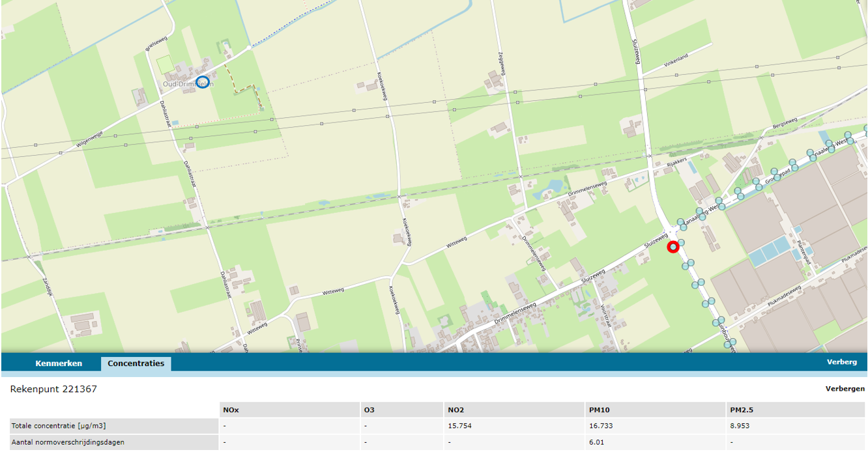Click the PM10 value 16.733
Viewport: 868px width, 452px height.
(600, 426)
